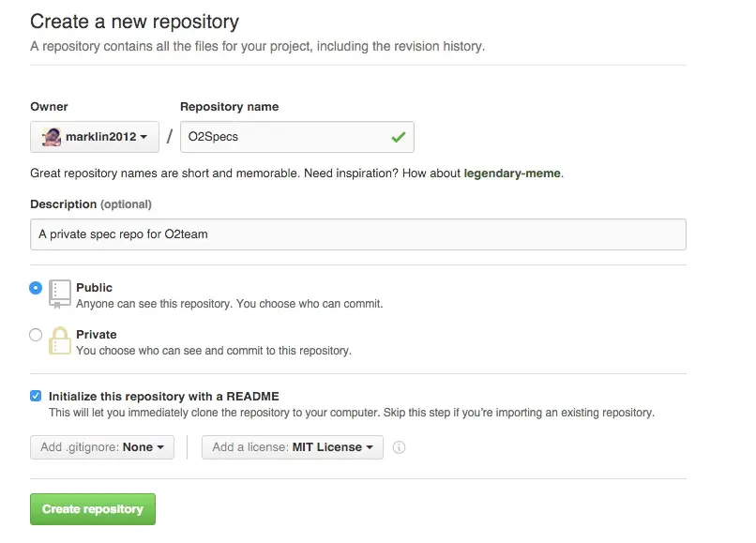This screenshot has width=756, height=543.
Task: Click the marklin2012 owner avatar image
Action: [51, 137]
